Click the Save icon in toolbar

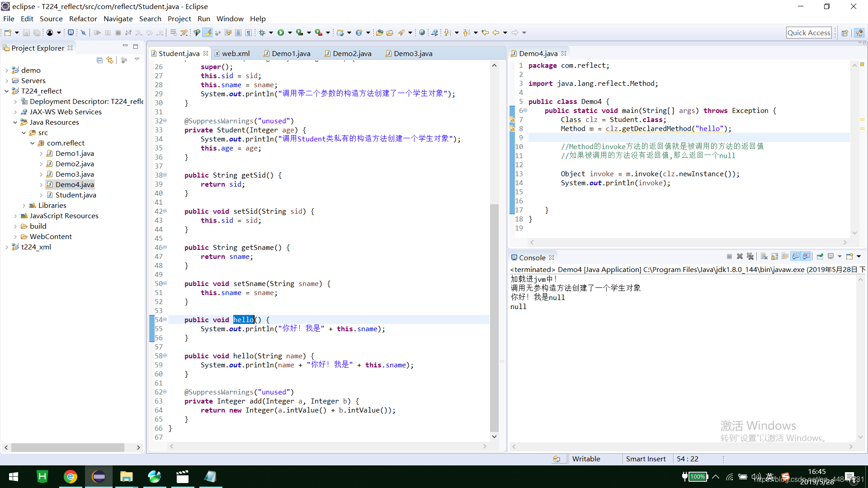26,33
